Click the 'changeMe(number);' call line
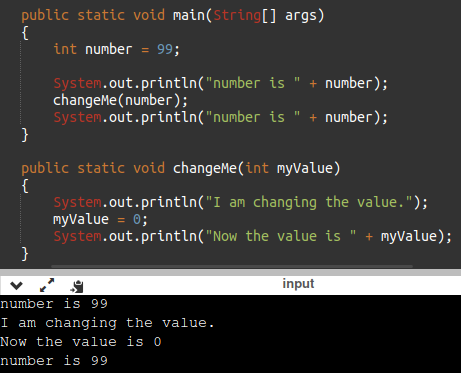This screenshot has width=461, height=373. click(x=120, y=100)
